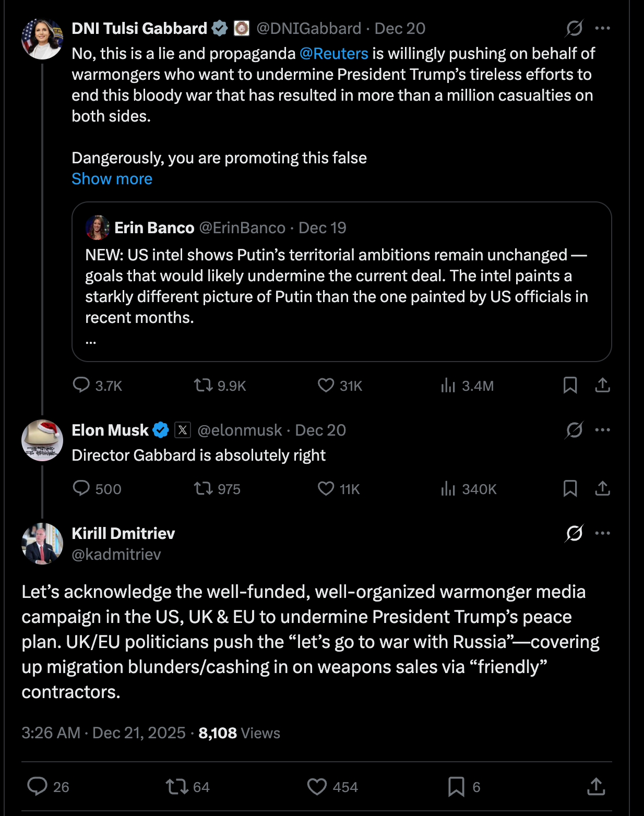Bookmark Tulsi Gabbard's post

[570, 385]
